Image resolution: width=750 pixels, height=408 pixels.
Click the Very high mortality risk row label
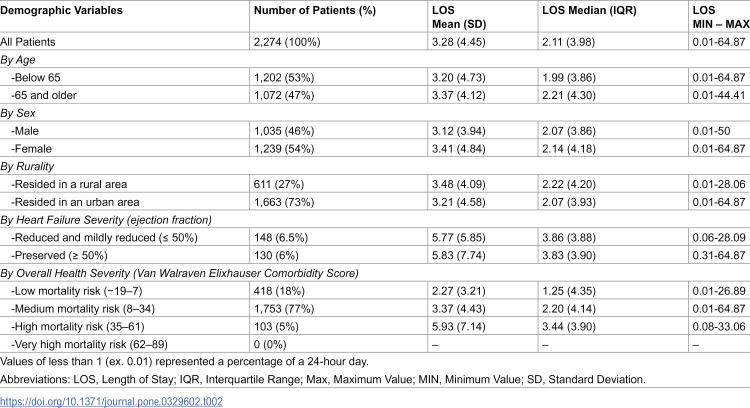(89, 344)
